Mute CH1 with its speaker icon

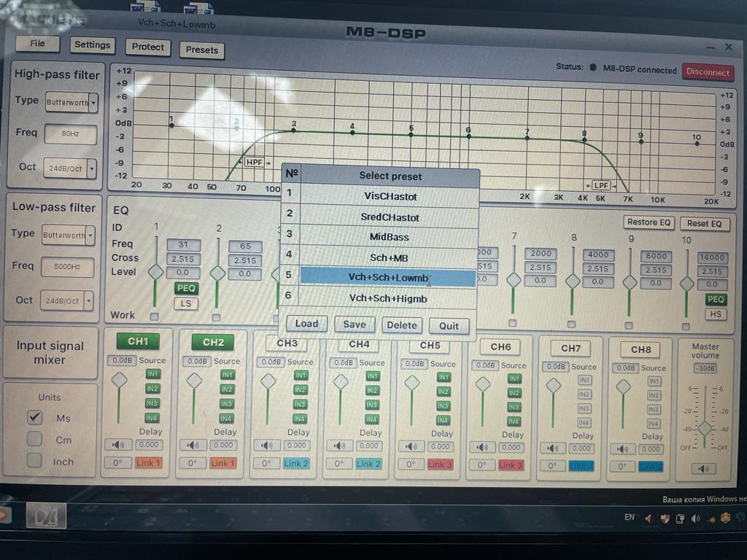click(117, 445)
